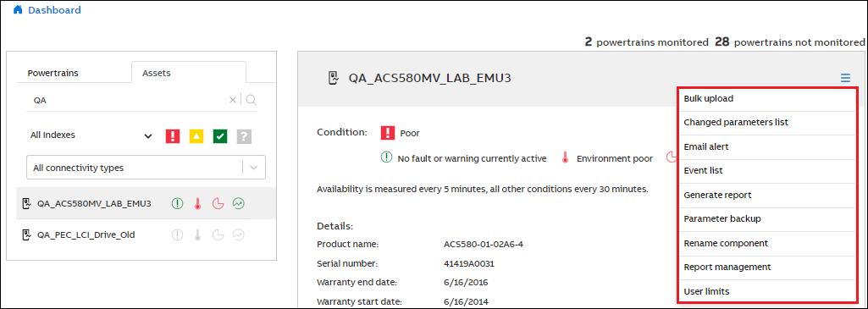The height and width of the screenshot is (309, 868).
Task: Click the red thermometer icon for QA_ACS580MV_LAB_EMU3
Action: tap(196, 203)
